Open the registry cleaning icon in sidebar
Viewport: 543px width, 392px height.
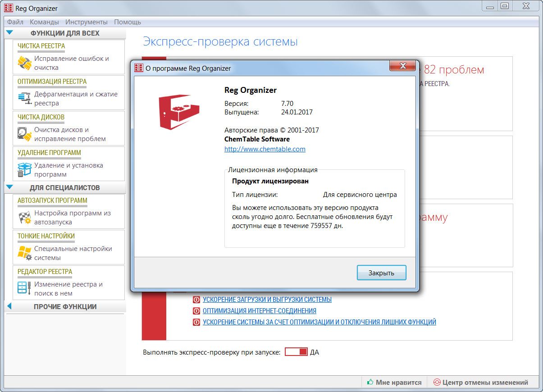click(x=24, y=63)
